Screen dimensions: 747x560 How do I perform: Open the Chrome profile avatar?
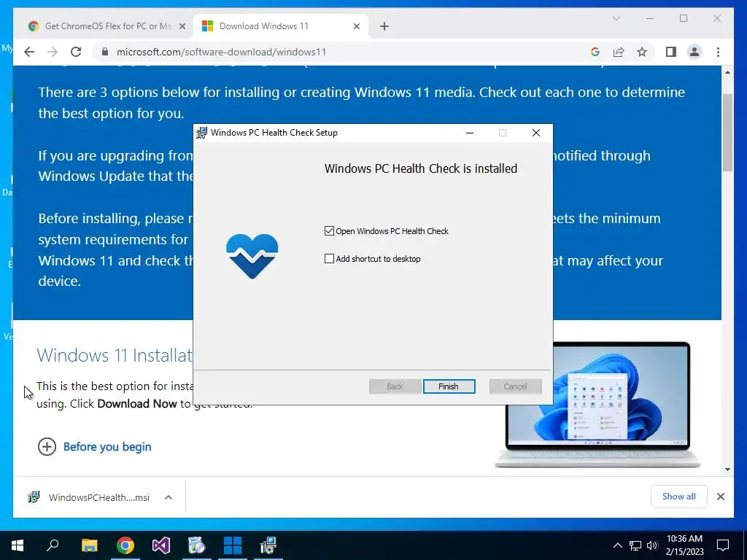tap(694, 52)
